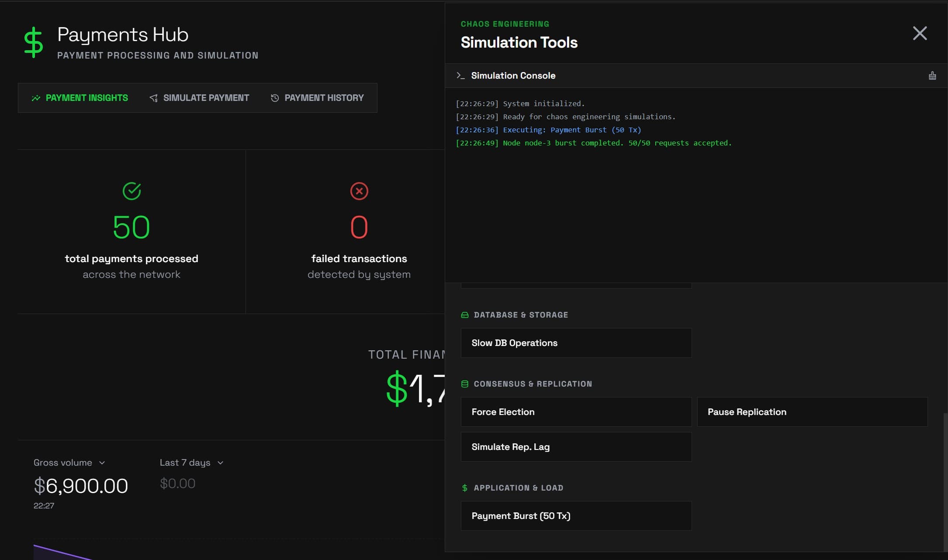The height and width of the screenshot is (560, 948).
Task: Clear the Simulation Console with broom icon
Action: [932, 76]
